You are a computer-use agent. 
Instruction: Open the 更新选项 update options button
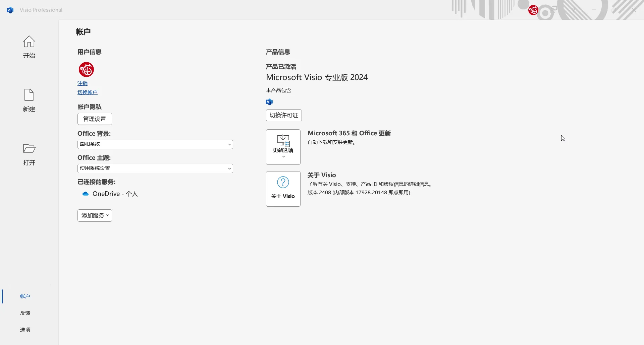coord(283,147)
